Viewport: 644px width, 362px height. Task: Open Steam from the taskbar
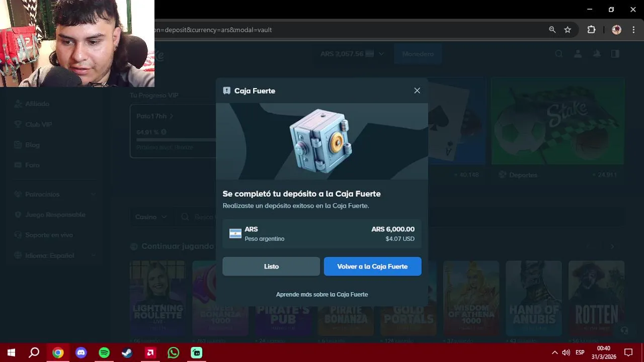(127, 352)
